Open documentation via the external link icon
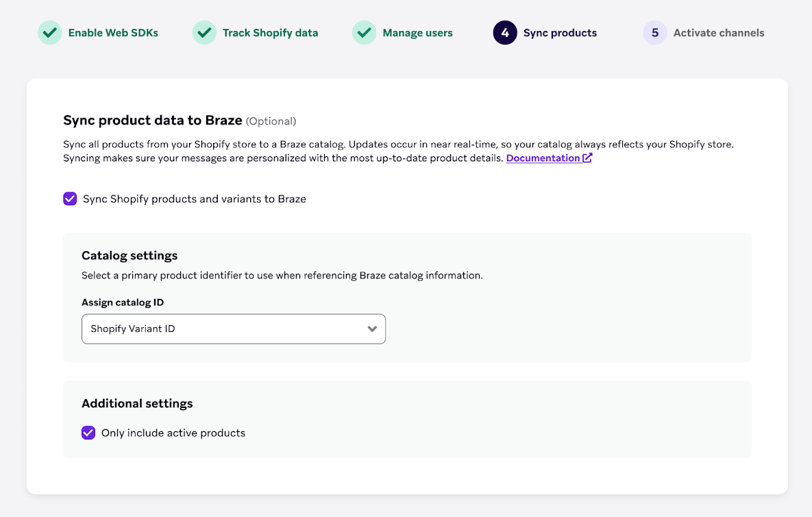 587,158
